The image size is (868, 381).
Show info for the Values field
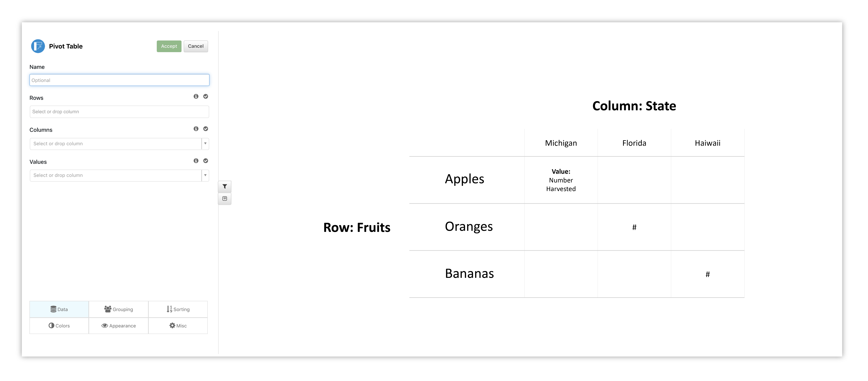pyautogui.click(x=196, y=161)
